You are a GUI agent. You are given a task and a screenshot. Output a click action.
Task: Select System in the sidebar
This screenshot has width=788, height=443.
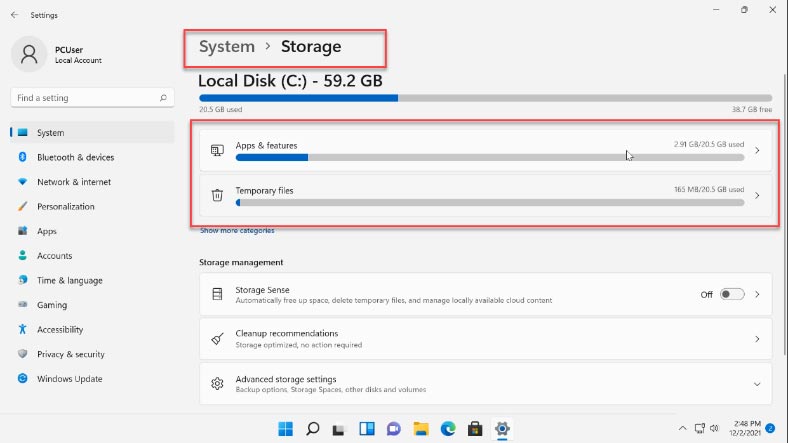coord(92,133)
